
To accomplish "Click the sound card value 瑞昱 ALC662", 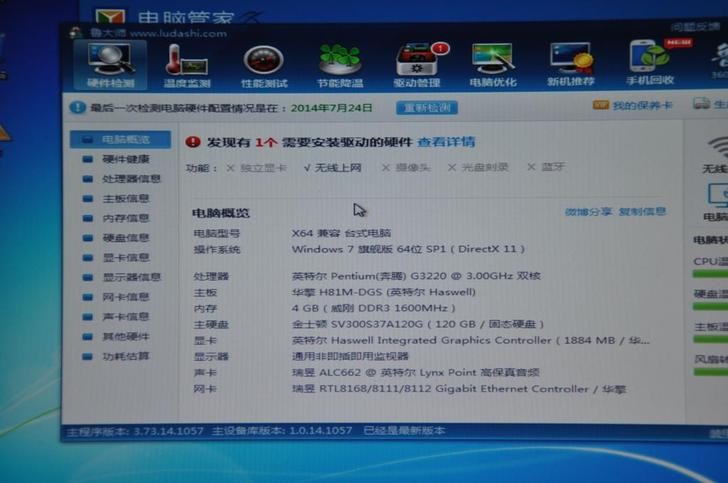I will [416, 372].
